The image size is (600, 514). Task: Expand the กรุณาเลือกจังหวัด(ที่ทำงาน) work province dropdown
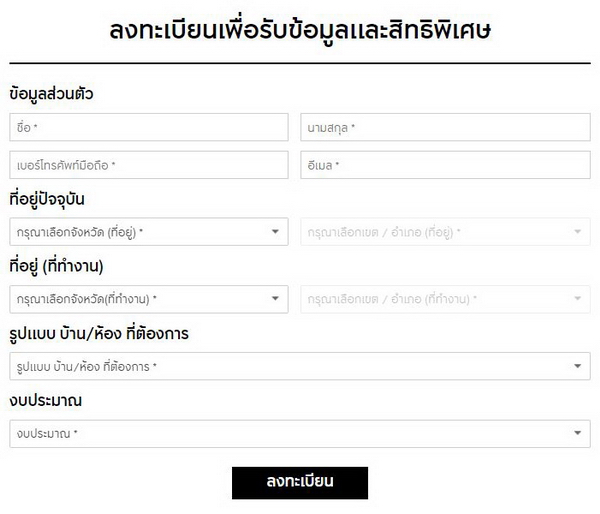(140, 299)
